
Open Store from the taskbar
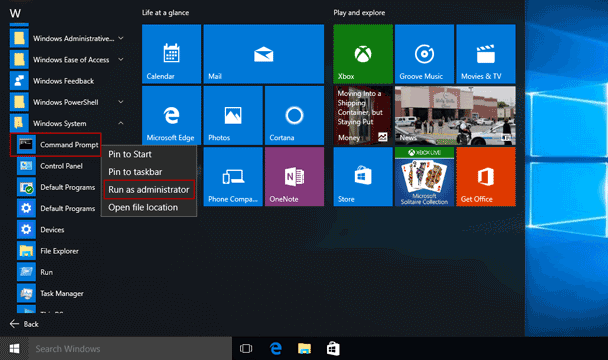333,349
